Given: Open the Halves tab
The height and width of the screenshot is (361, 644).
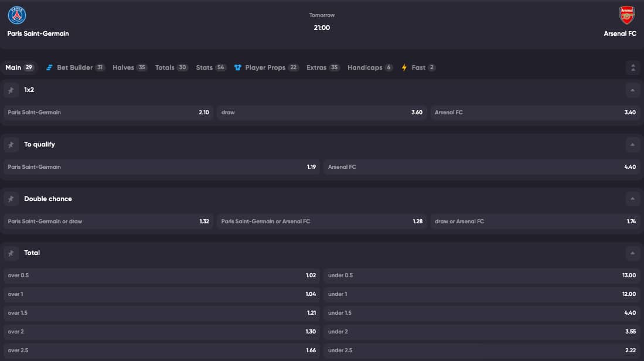Looking at the screenshot, I should [130, 67].
